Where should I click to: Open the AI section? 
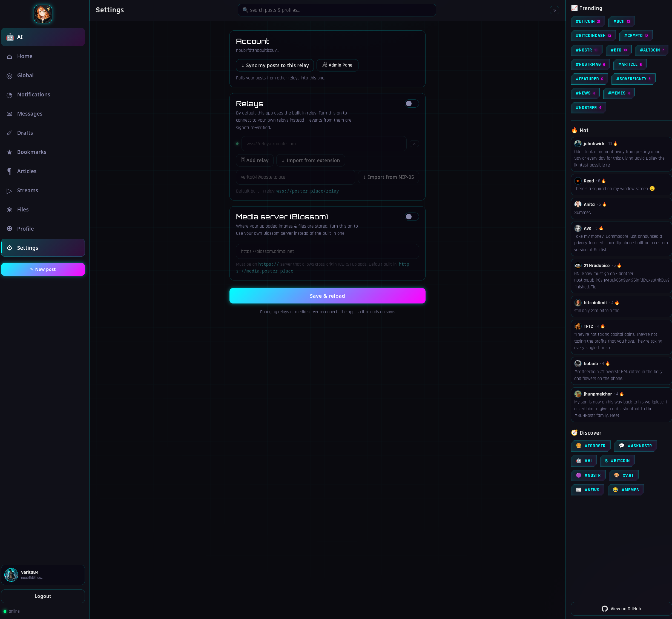point(43,37)
